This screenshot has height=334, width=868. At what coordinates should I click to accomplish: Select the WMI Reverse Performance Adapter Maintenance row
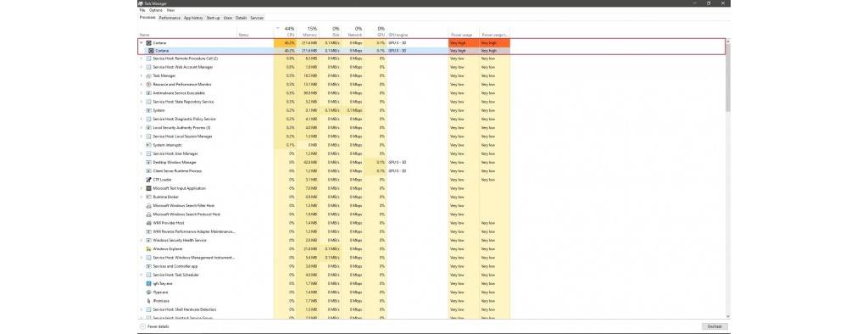(x=325, y=231)
